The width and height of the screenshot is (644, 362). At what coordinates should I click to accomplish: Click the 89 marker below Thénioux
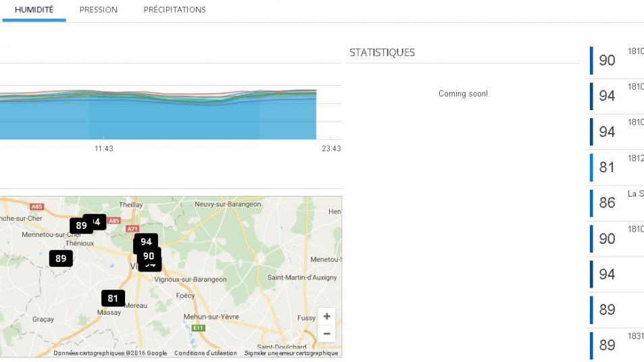click(x=61, y=258)
